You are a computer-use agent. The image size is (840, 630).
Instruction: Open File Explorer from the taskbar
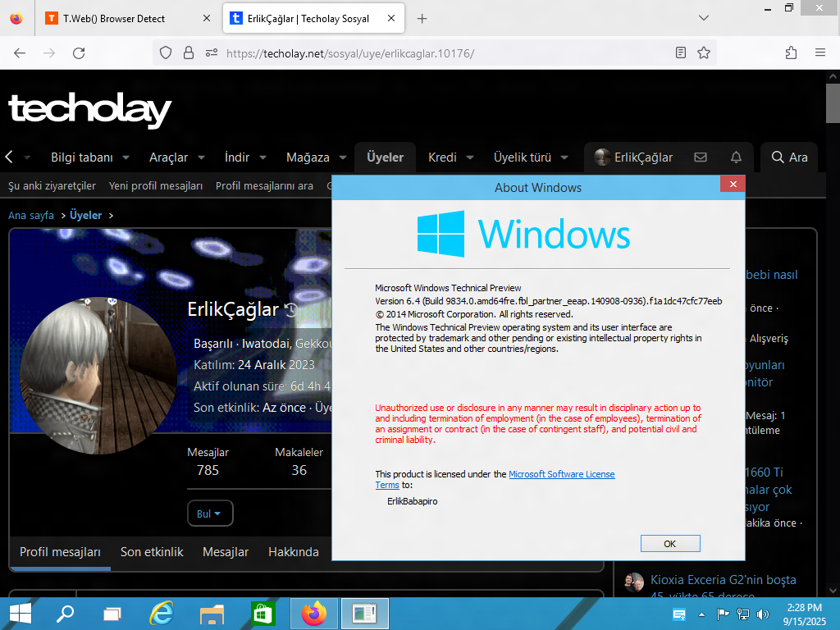212,614
